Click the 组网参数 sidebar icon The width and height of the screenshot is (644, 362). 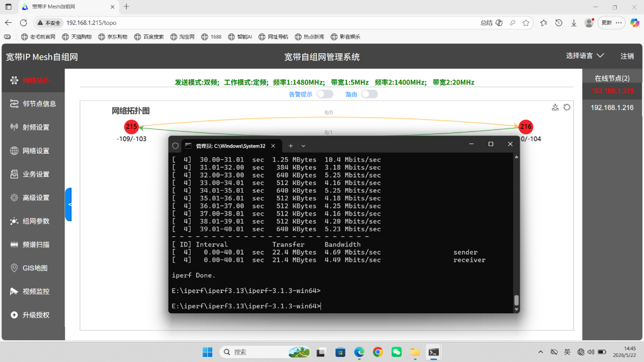[14, 221]
